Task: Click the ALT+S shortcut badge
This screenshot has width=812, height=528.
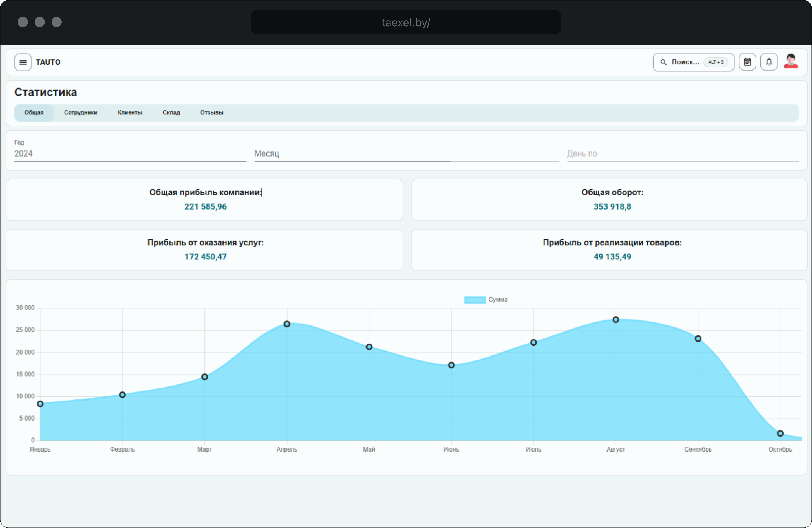Action: point(716,62)
